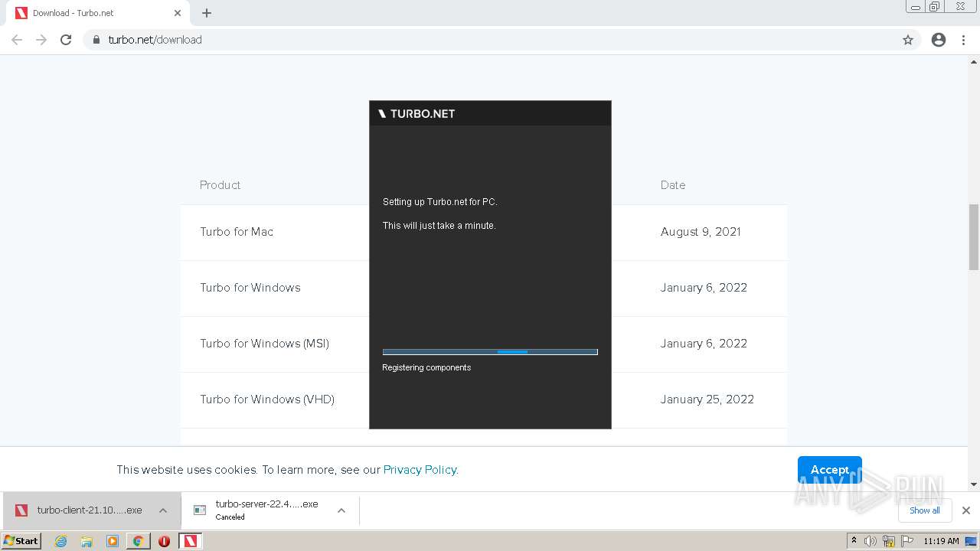The height and width of the screenshot is (551, 980).
Task: Click the address bar URL
Action: point(155,40)
